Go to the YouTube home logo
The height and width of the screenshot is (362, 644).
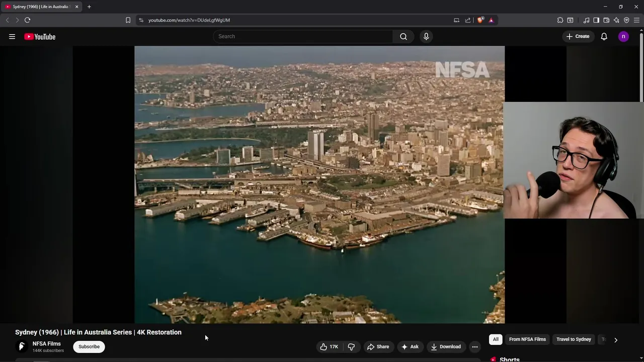pos(40,36)
